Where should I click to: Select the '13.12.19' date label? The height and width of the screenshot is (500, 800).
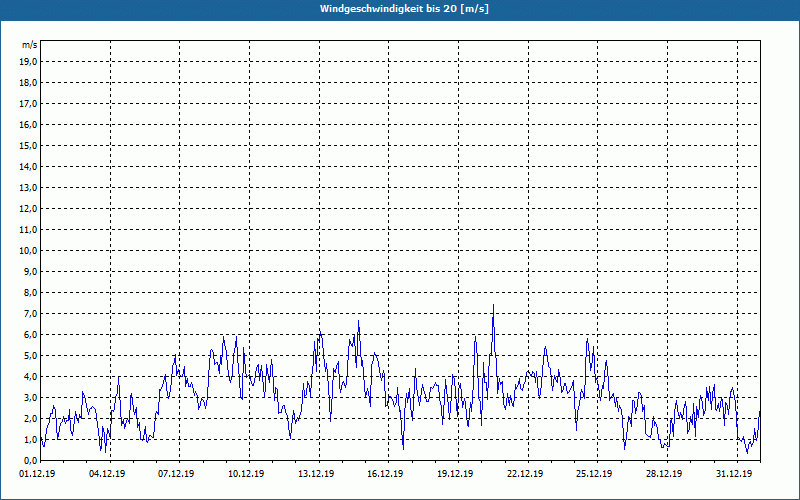316,474
